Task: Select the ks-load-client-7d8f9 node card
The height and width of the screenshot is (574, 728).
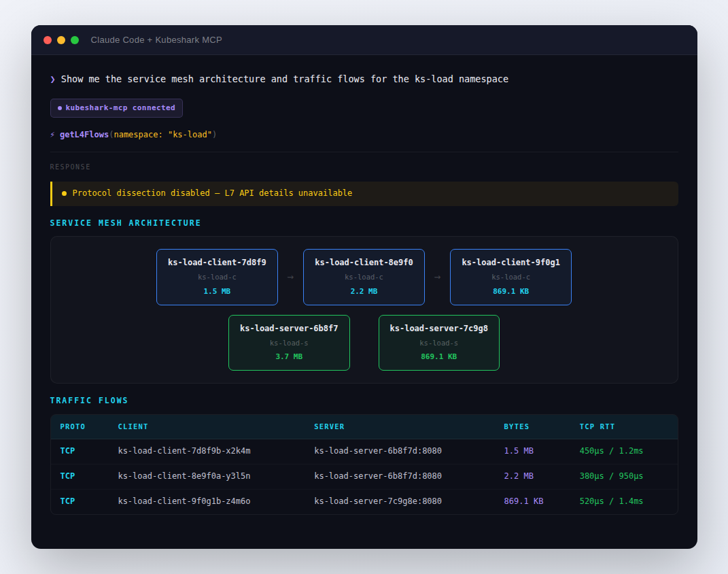Action: coord(218,277)
